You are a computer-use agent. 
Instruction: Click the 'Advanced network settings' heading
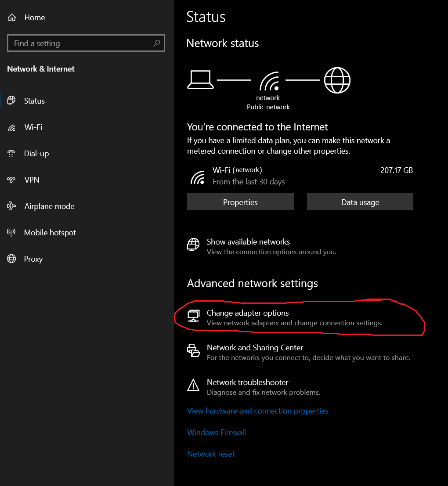pos(253,283)
